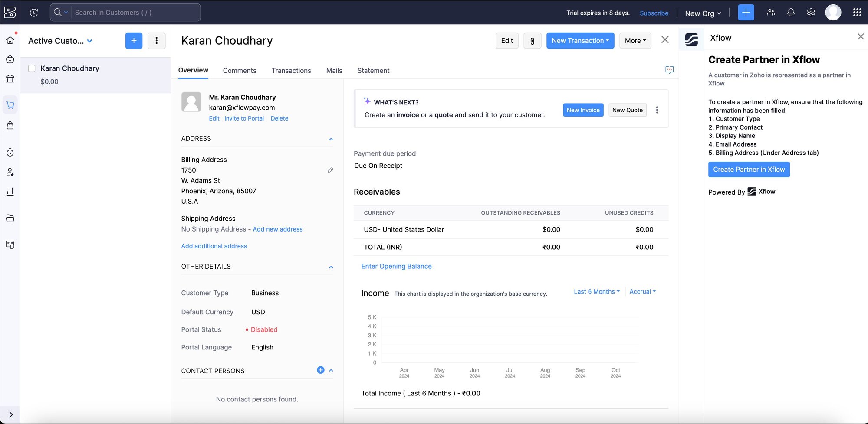The height and width of the screenshot is (424, 868).
Task: Collapse the Address section
Action: point(331,139)
